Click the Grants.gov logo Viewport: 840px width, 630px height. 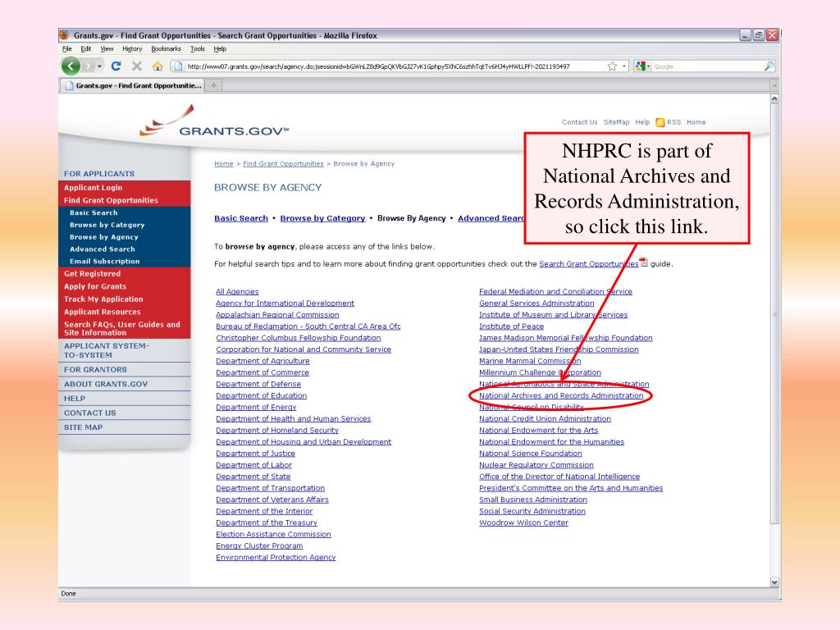pyautogui.click(x=214, y=121)
